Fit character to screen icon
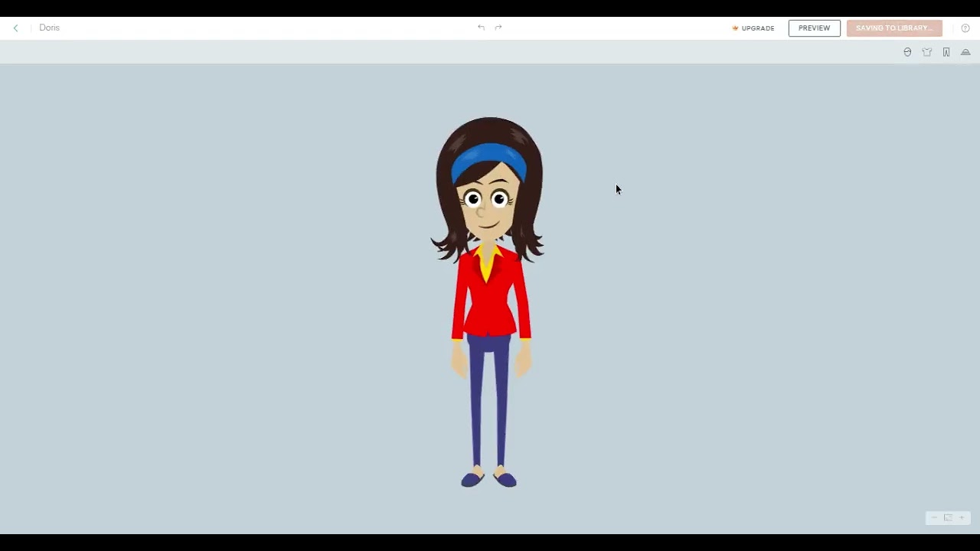This screenshot has width=980, height=551. pyautogui.click(x=948, y=518)
